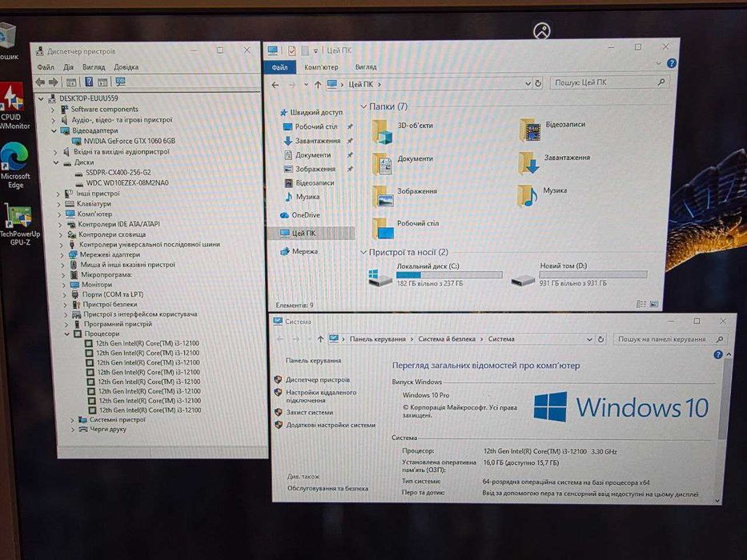The height and width of the screenshot is (560, 747).
Task: Open the Зображення folder in Папки
Action: [404, 196]
